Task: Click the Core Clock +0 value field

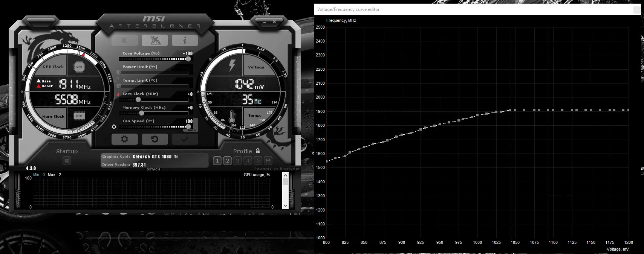Action: click(190, 94)
